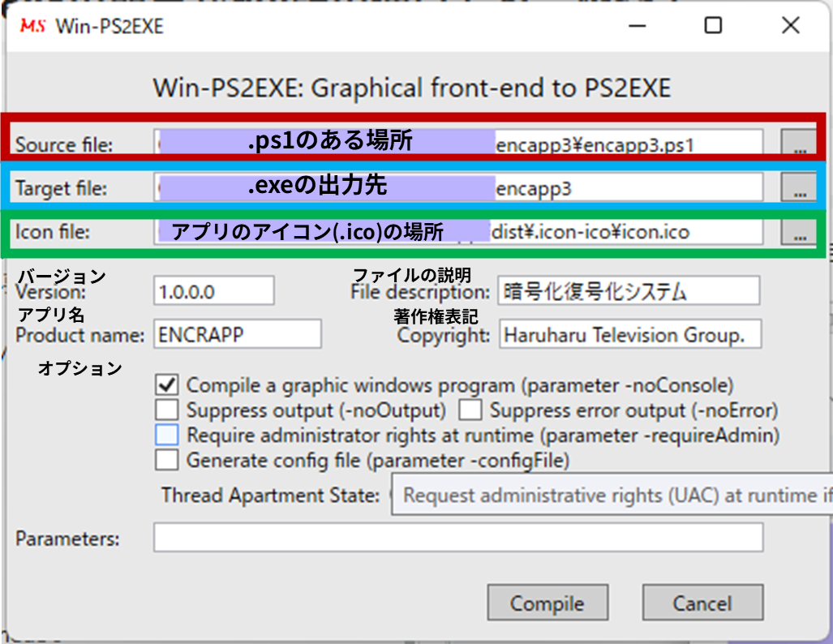833x644 pixels.
Task: Browse for Icon file with ellipsis button
Action: [799, 230]
